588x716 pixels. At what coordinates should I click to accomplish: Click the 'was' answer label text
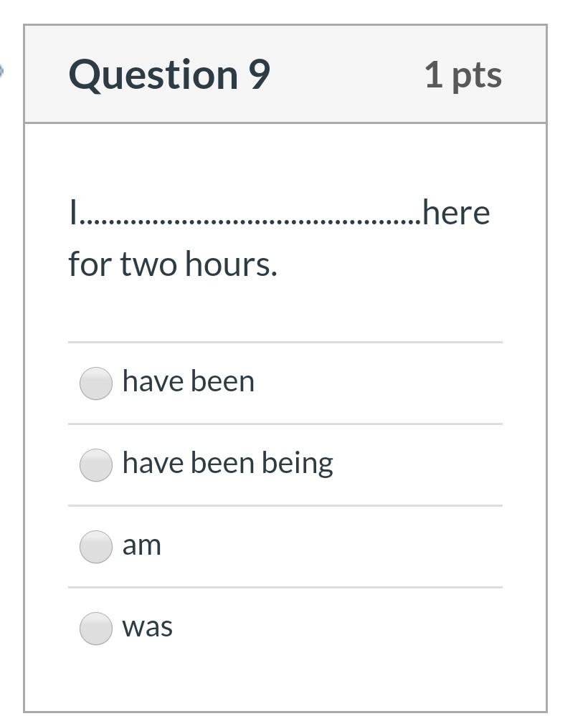tap(147, 626)
